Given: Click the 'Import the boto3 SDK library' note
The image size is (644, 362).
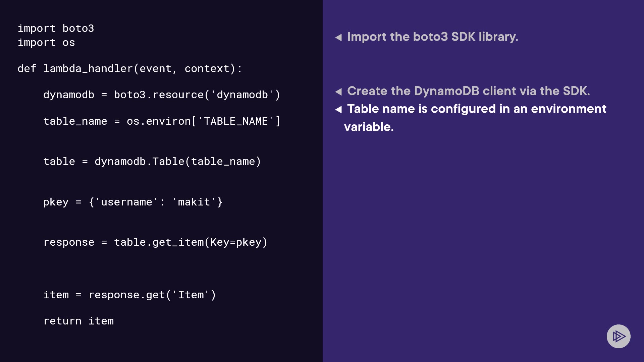Looking at the screenshot, I should click(432, 37).
